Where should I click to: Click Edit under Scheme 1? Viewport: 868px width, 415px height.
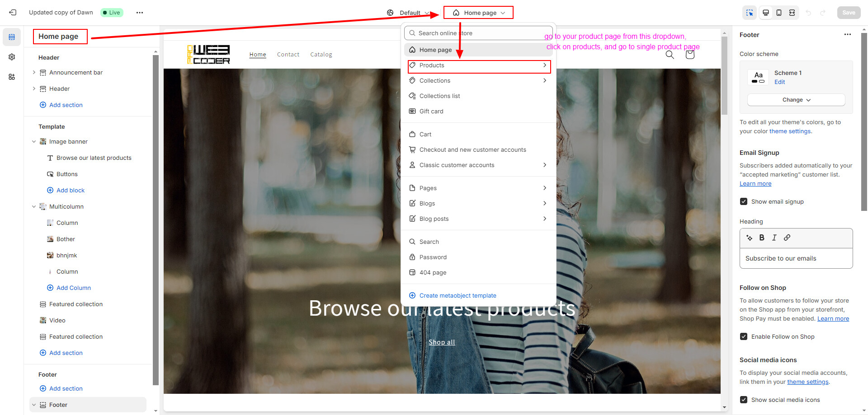click(x=779, y=82)
